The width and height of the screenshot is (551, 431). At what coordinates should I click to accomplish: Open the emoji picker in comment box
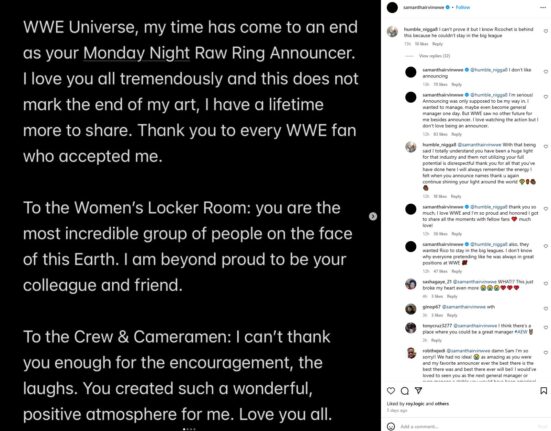pyautogui.click(x=391, y=426)
